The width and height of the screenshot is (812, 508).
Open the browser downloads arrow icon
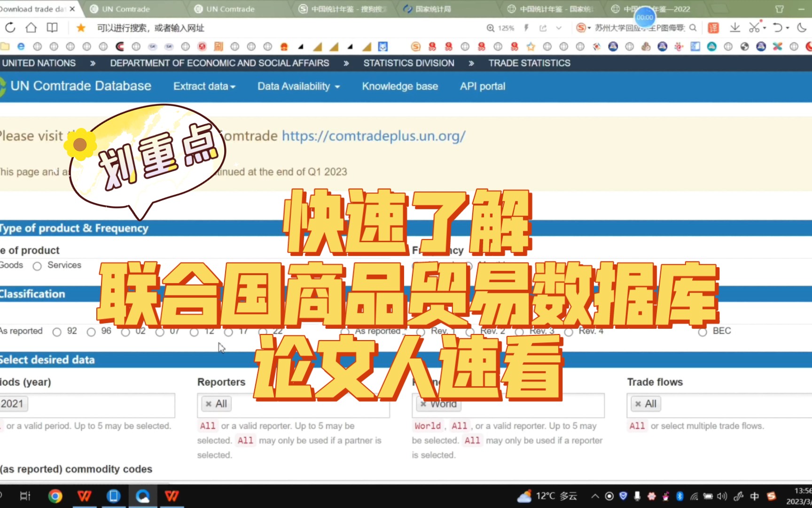pyautogui.click(x=735, y=28)
